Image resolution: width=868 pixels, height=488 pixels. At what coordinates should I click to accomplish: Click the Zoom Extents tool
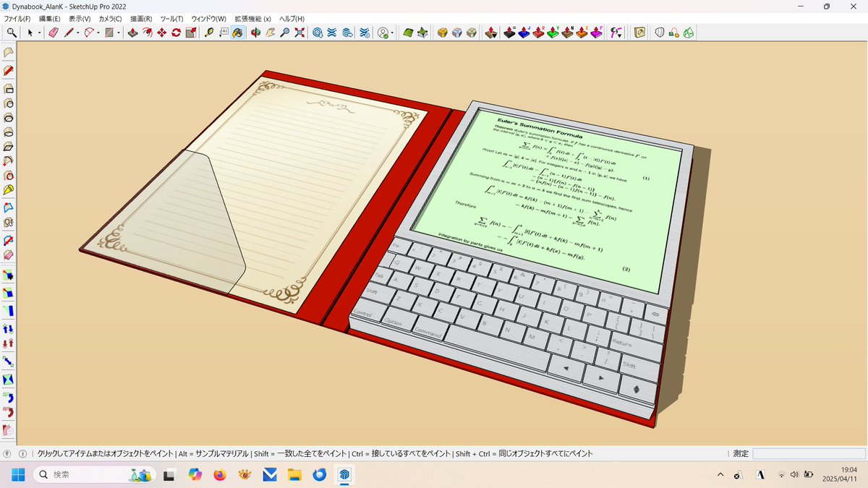(299, 33)
